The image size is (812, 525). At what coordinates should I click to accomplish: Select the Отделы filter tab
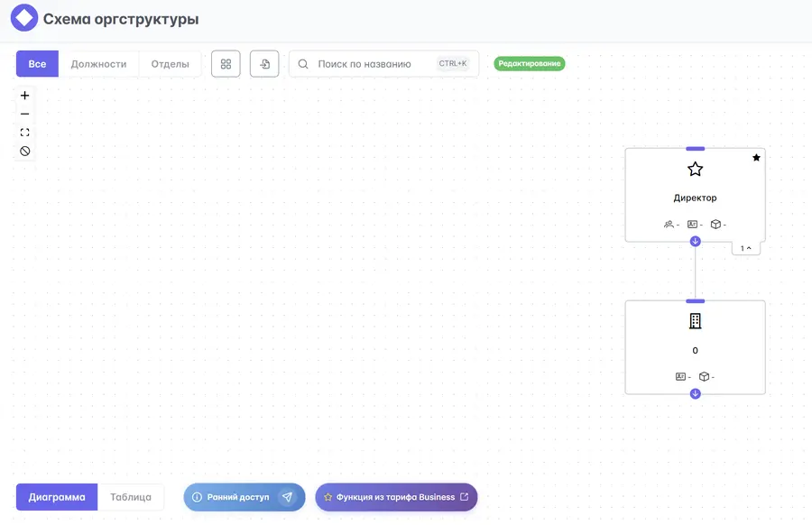(170, 64)
